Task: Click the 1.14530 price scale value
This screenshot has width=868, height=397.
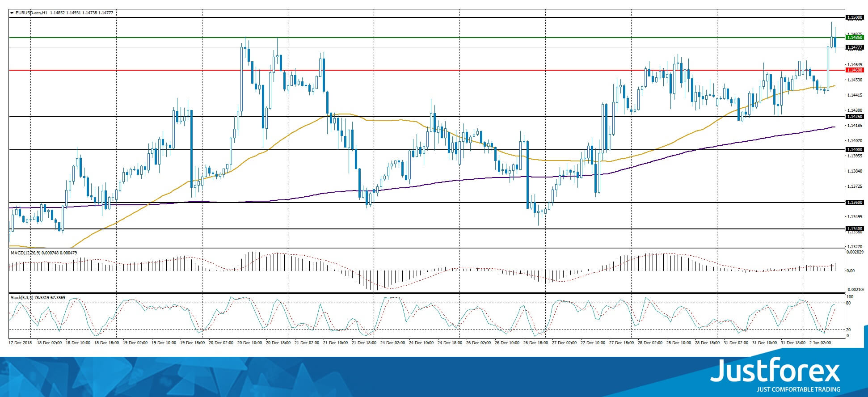Action: pos(855,80)
